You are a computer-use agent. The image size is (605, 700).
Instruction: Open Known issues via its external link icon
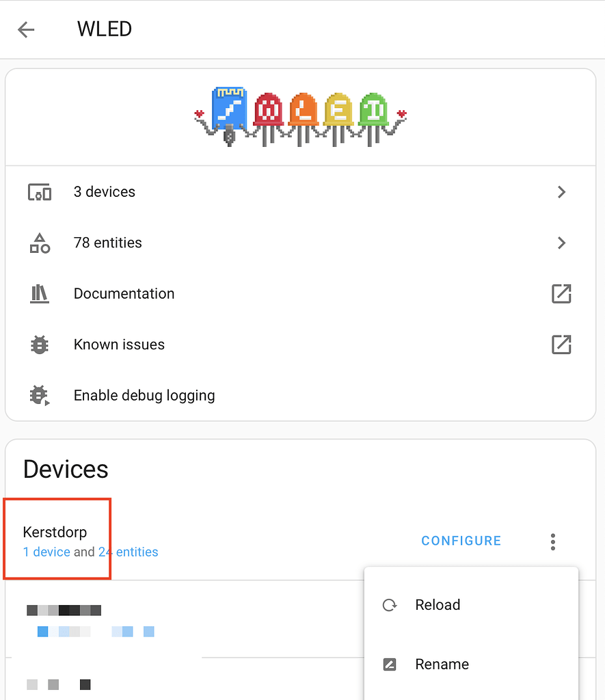point(561,345)
